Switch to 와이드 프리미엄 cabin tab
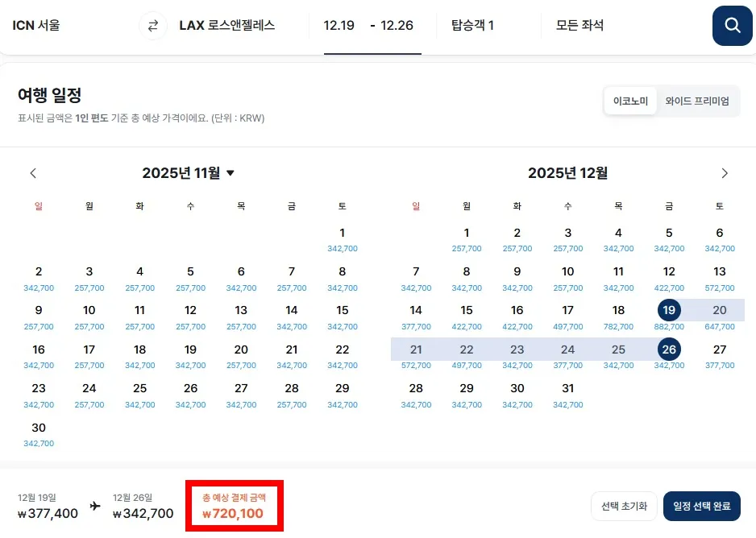The height and width of the screenshot is (538, 756). pos(697,101)
